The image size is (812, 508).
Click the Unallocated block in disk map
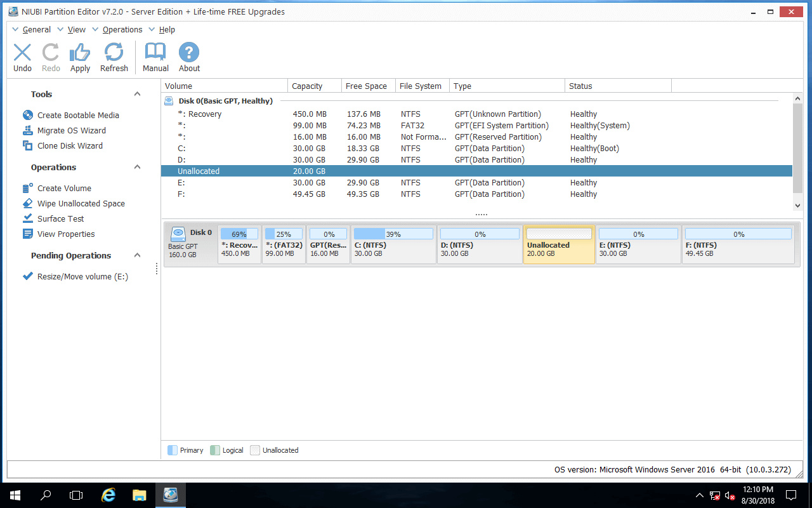pos(559,244)
